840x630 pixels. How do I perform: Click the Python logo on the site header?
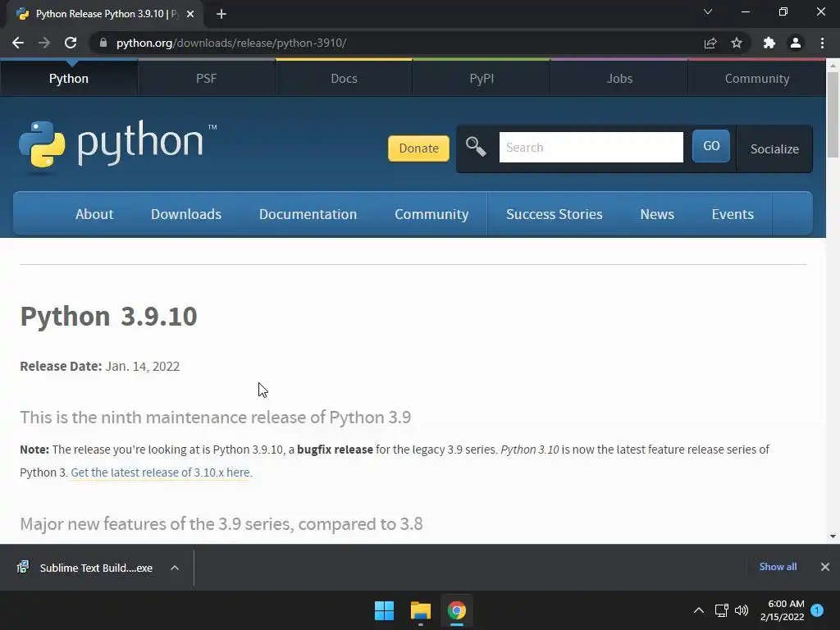117,144
